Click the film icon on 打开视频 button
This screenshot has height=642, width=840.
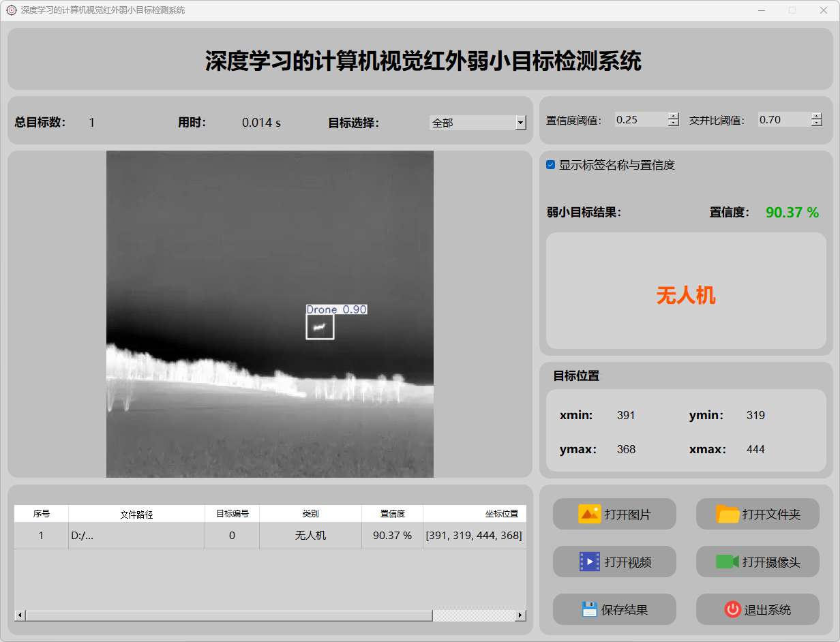pyautogui.click(x=589, y=562)
